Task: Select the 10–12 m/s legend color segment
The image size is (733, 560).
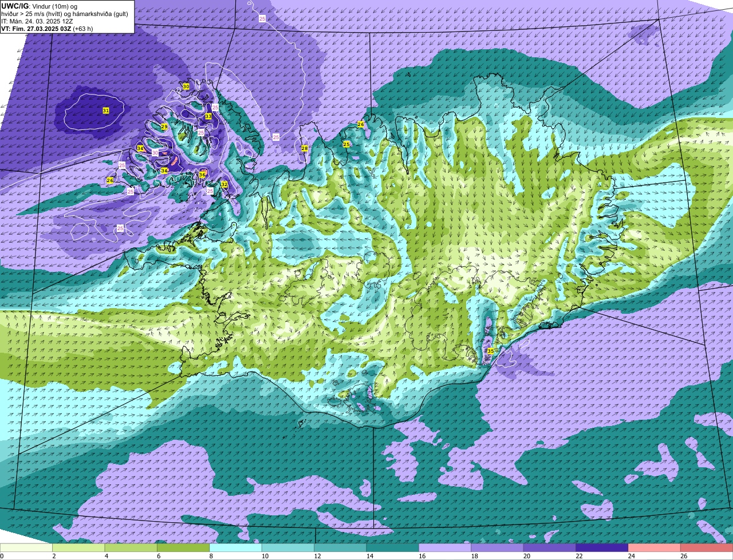Action: (288, 547)
